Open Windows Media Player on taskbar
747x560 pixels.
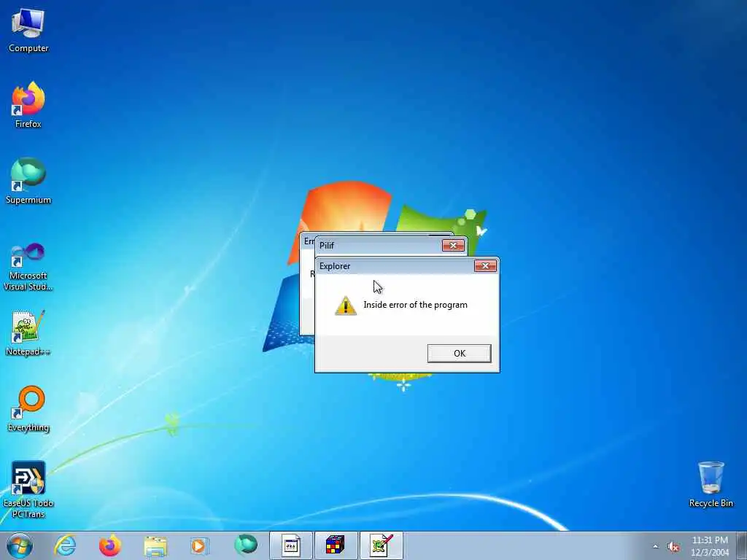(x=200, y=545)
